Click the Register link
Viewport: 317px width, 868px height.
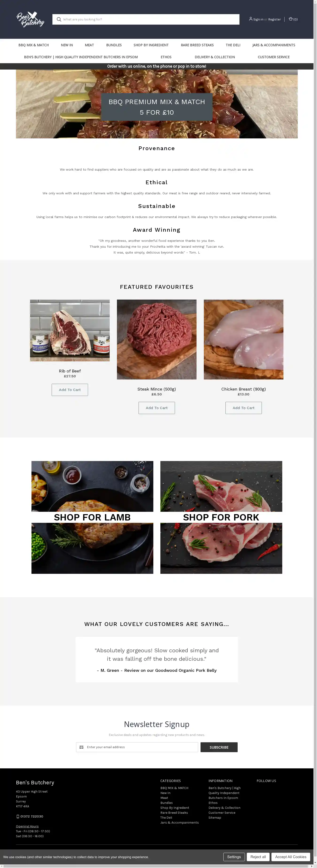tap(274, 20)
